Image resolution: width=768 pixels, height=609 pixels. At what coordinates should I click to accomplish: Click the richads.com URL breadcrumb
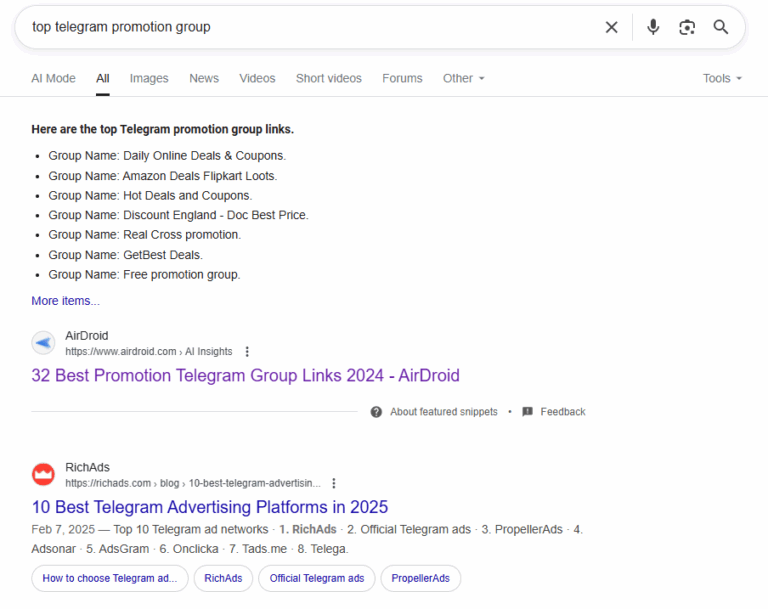tap(193, 483)
